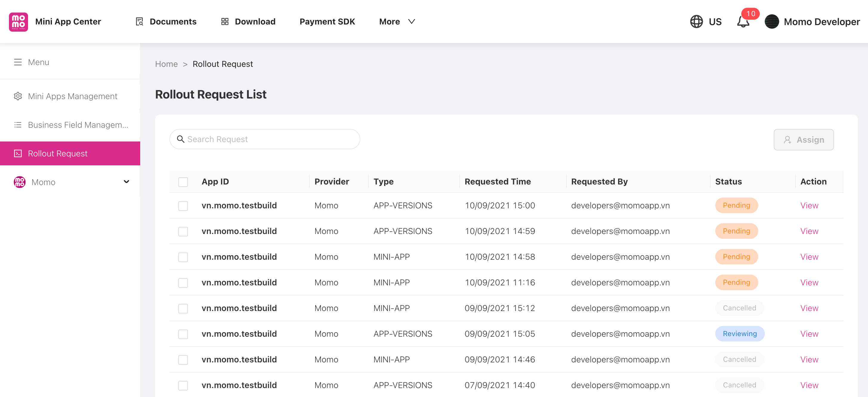
Task: Click the Requested By column header
Action: pyautogui.click(x=599, y=181)
